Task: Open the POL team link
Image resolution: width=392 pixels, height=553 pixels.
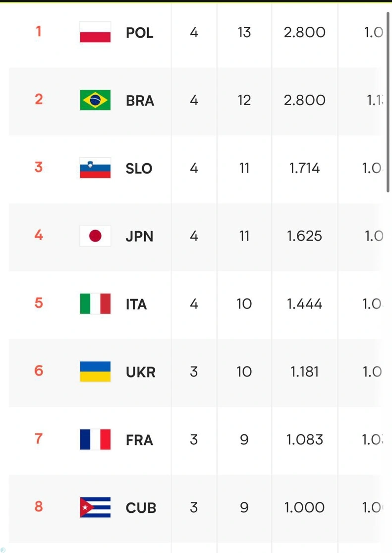Action: tap(140, 33)
